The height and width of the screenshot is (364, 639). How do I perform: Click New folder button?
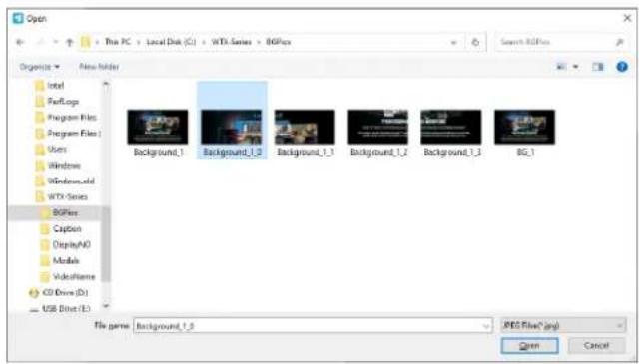(99, 67)
